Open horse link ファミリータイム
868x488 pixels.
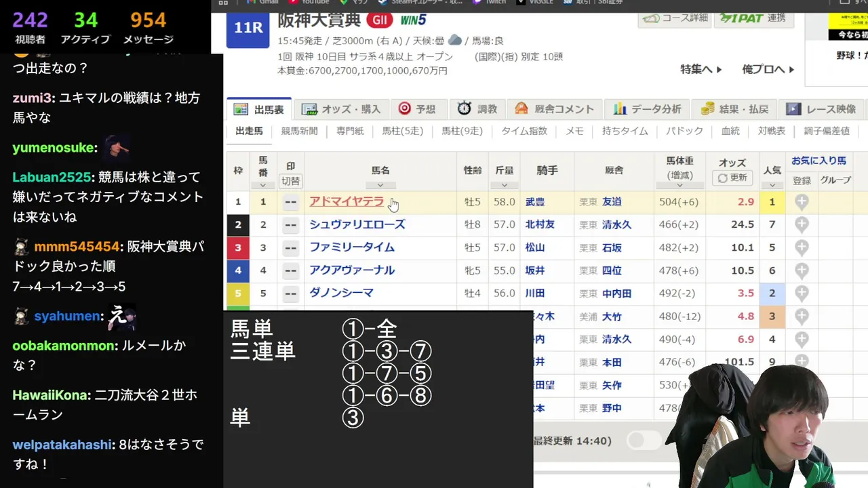pos(352,248)
